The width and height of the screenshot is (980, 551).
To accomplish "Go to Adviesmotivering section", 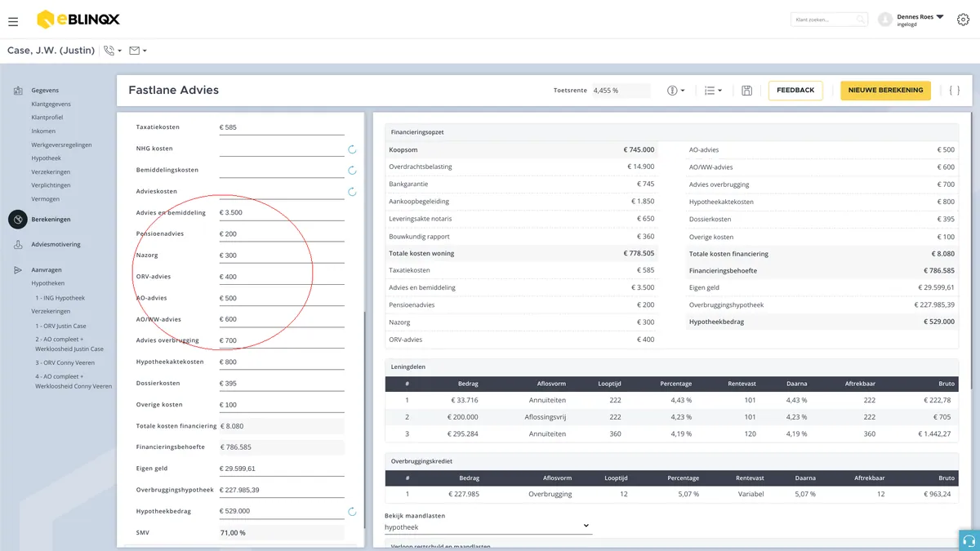I will pos(56,244).
